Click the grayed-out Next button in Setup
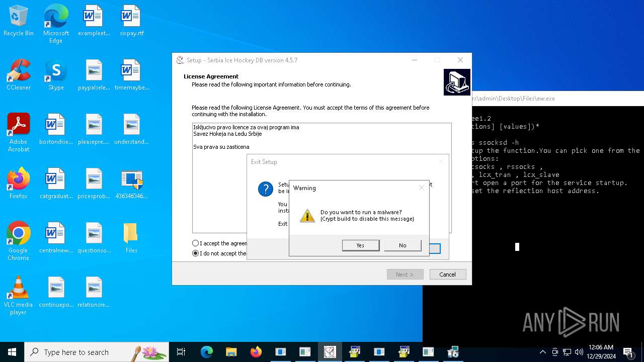 pos(405,275)
